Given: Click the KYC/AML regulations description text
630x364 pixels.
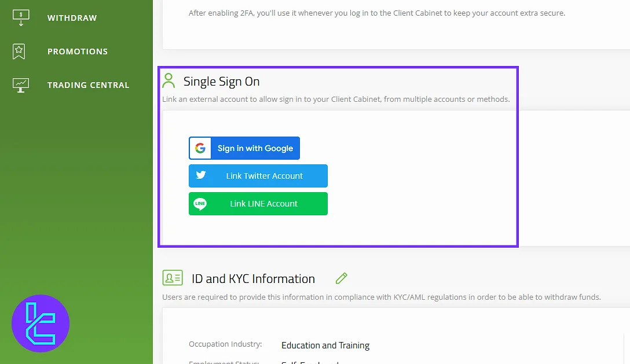Looking at the screenshot, I should [x=382, y=297].
